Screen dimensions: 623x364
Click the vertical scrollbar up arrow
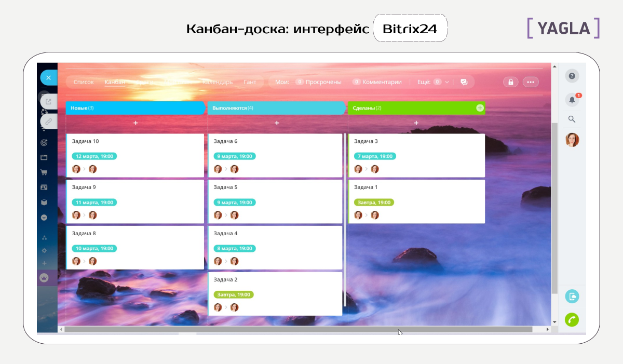click(554, 67)
